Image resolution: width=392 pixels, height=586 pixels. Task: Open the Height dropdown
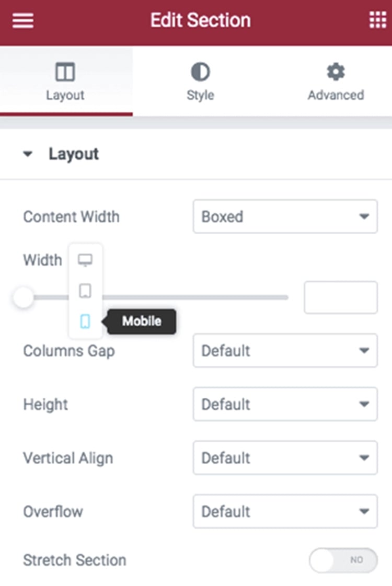click(x=285, y=405)
